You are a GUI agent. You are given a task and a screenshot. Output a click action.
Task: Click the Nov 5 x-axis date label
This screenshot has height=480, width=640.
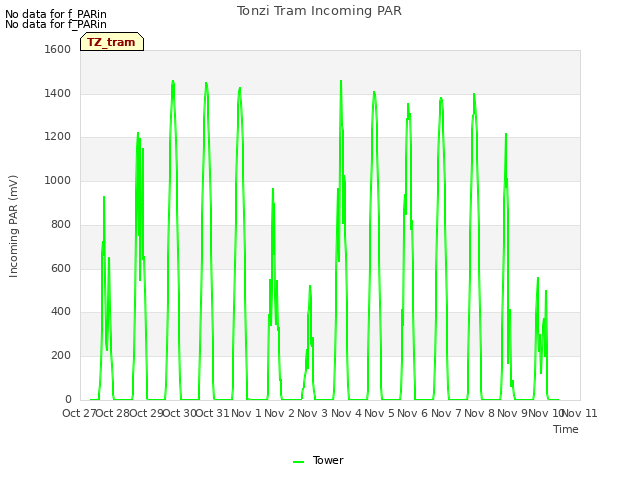(x=379, y=413)
